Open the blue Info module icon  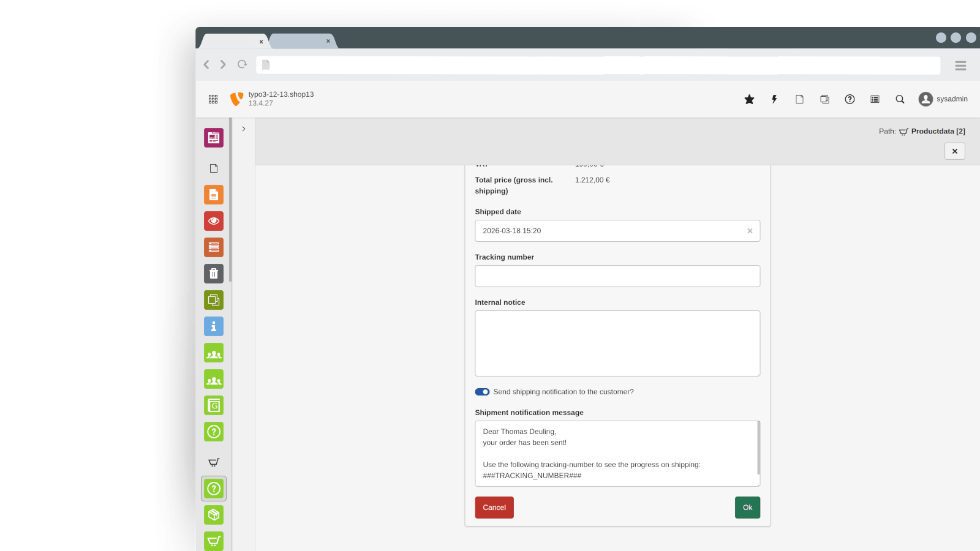point(214,326)
